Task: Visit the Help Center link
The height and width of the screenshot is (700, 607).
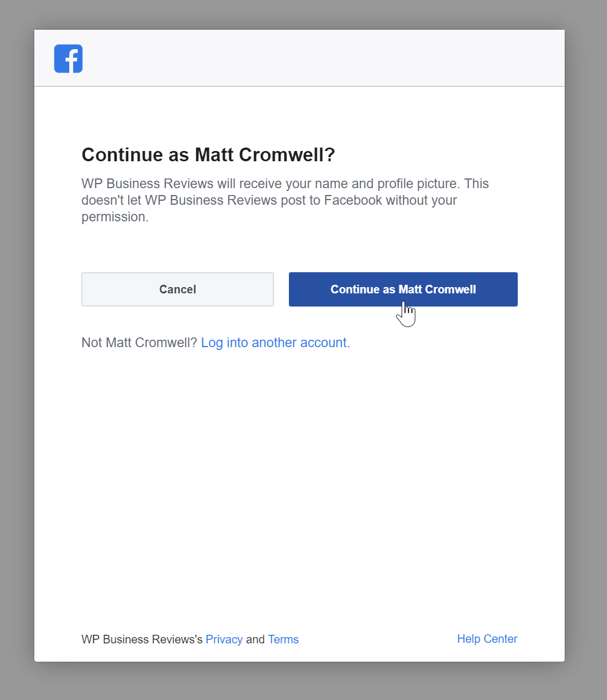Action: pyautogui.click(x=487, y=639)
